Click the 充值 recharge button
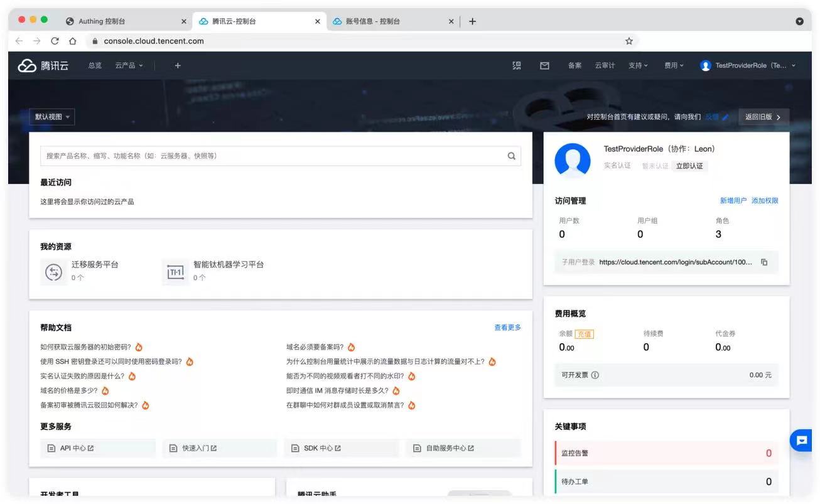 [584, 334]
